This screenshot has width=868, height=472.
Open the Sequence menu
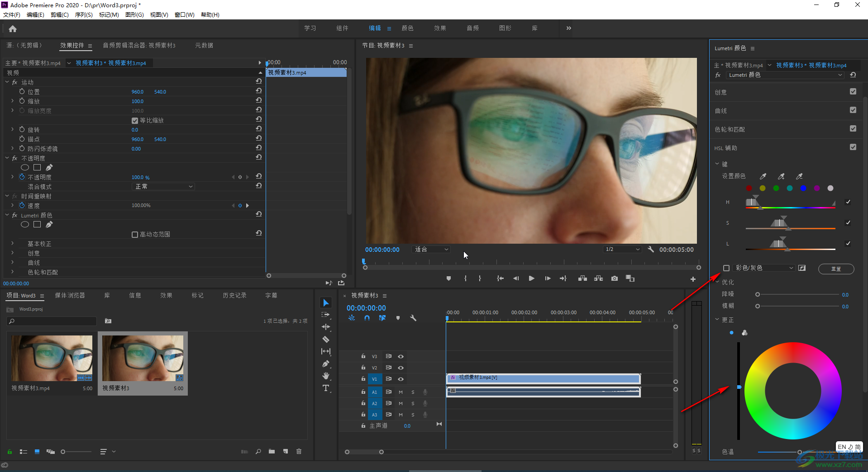(84, 14)
